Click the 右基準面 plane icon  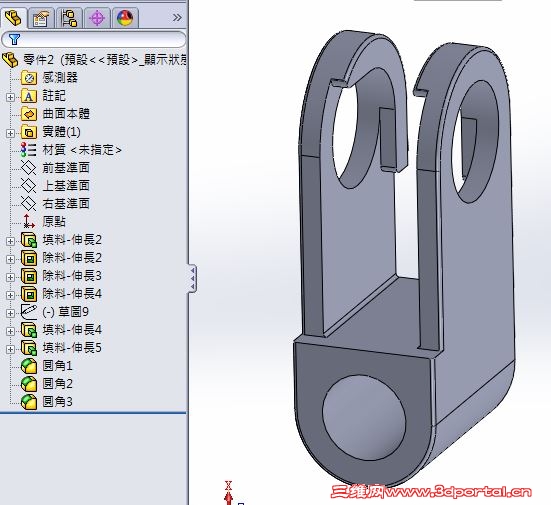click(29, 203)
